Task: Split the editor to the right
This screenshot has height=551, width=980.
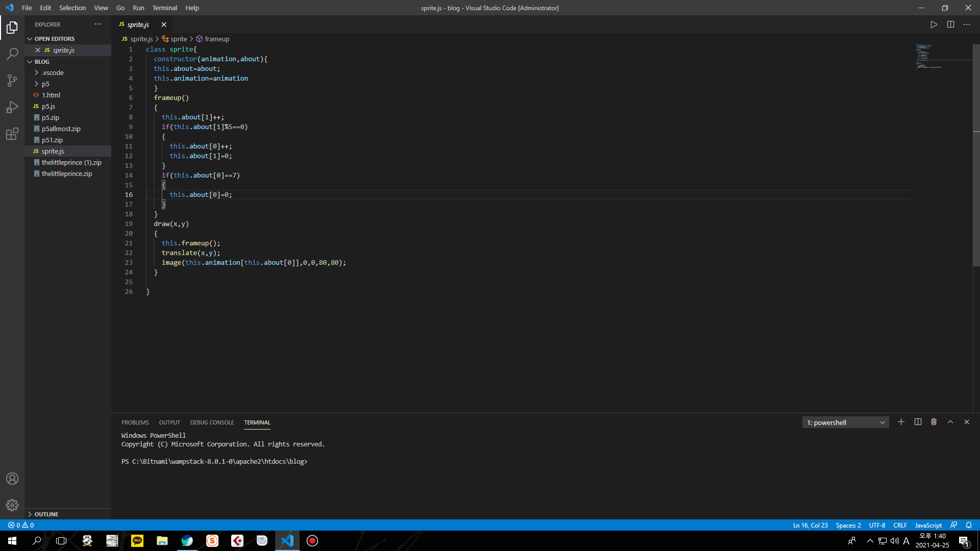Action: (950, 24)
